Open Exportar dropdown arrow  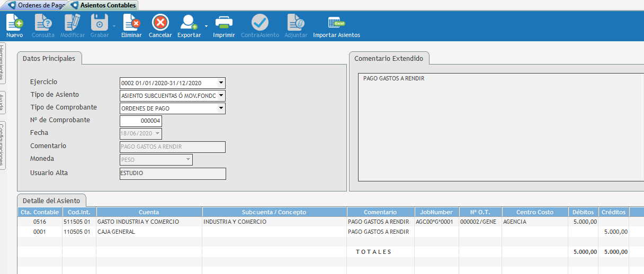coord(206,25)
